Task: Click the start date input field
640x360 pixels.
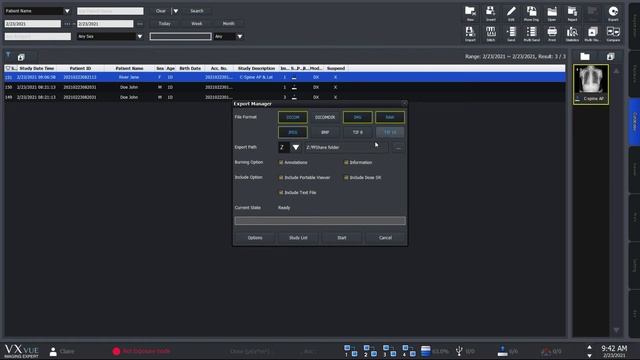Action: coord(33,24)
